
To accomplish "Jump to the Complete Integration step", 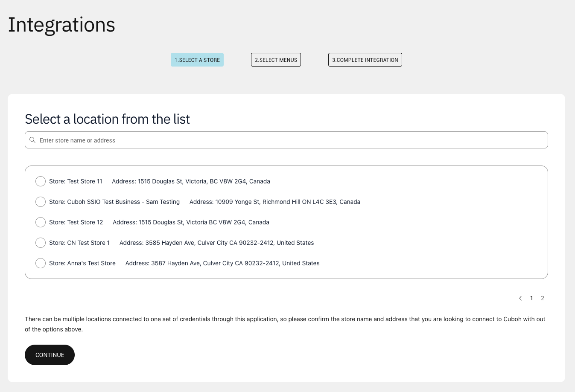I will click(365, 60).
